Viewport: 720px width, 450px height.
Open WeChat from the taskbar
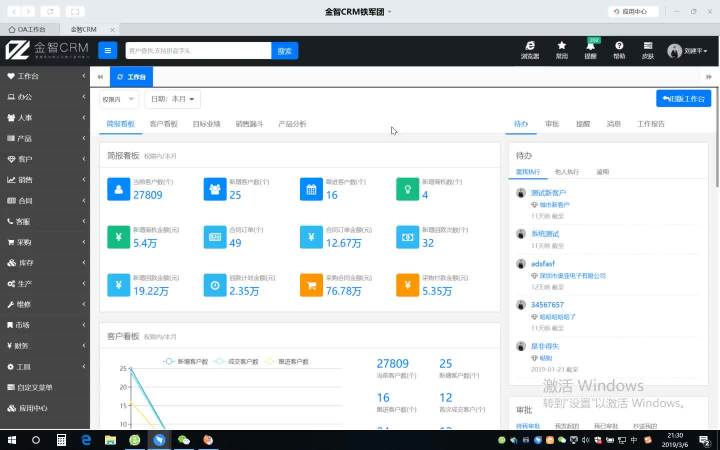(x=184, y=440)
